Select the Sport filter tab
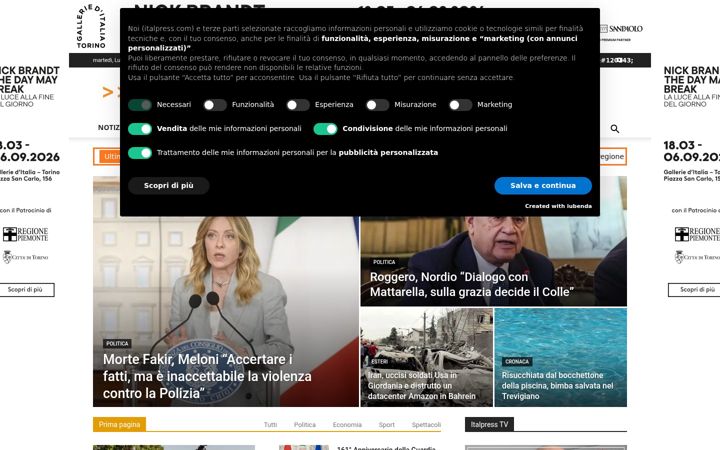Screen dimensions: 720x450 coord(387,425)
